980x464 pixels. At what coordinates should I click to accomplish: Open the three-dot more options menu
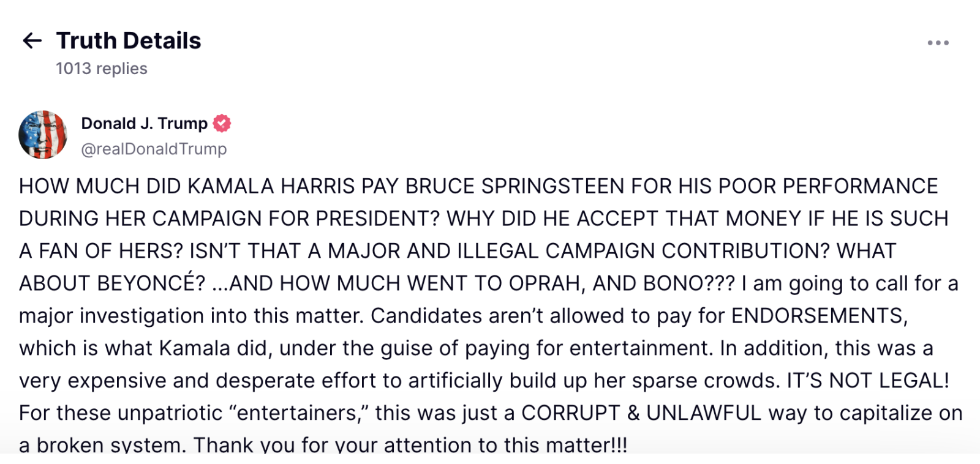click(x=938, y=43)
